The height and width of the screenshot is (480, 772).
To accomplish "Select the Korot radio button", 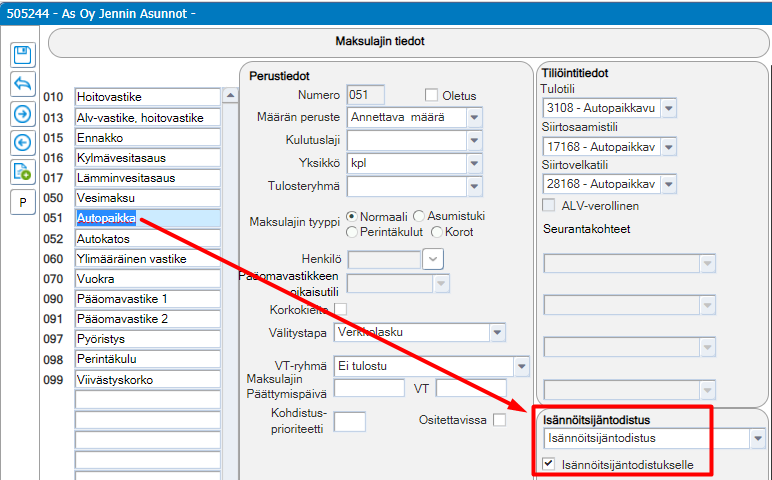I will [436, 232].
